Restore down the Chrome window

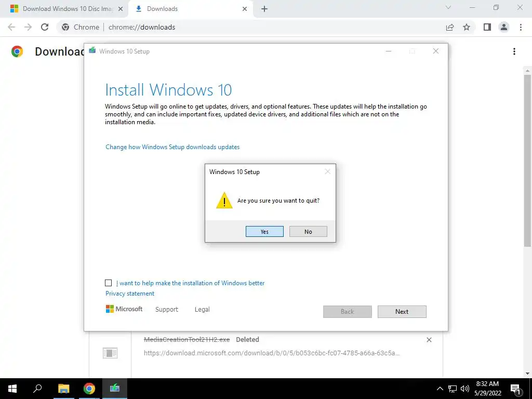coord(496,7)
